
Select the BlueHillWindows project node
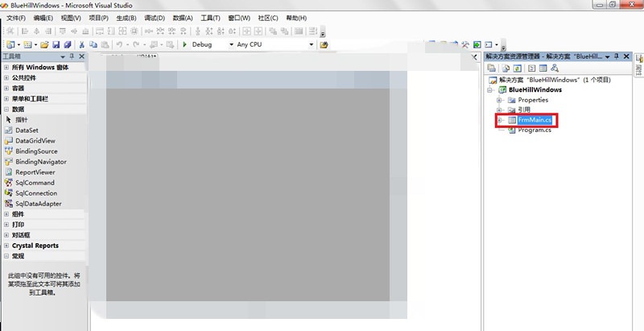click(x=535, y=90)
